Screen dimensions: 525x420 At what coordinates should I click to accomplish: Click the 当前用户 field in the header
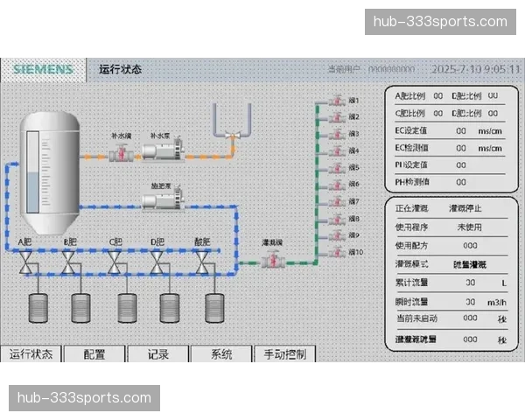371,69
